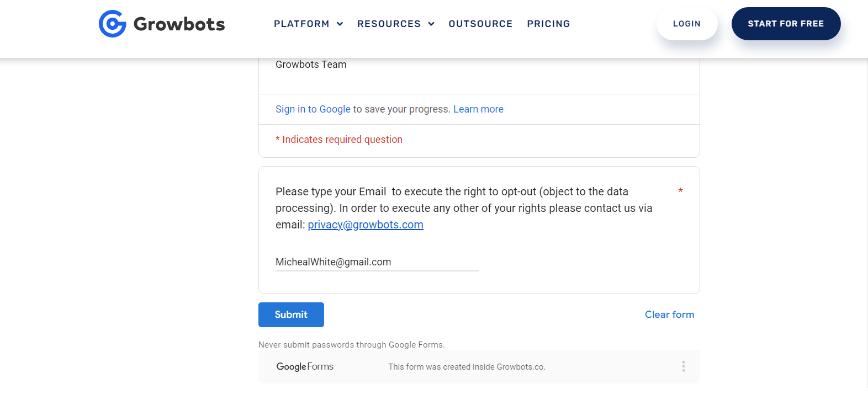Click the Growbots brand name text
Viewport: 868px width, 400px height.
[x=179, y=24]
